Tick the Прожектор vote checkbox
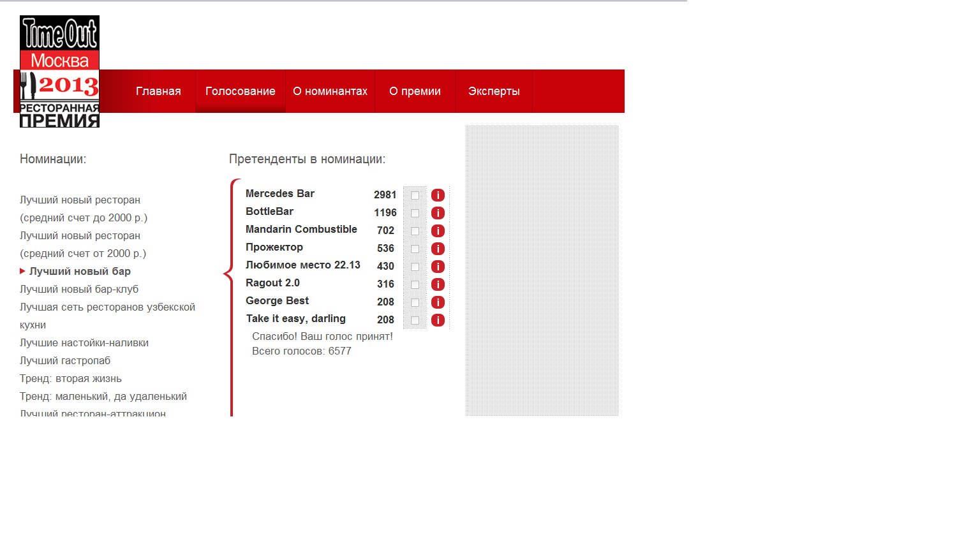Screen dimensions: 980x551 [415, 249]
